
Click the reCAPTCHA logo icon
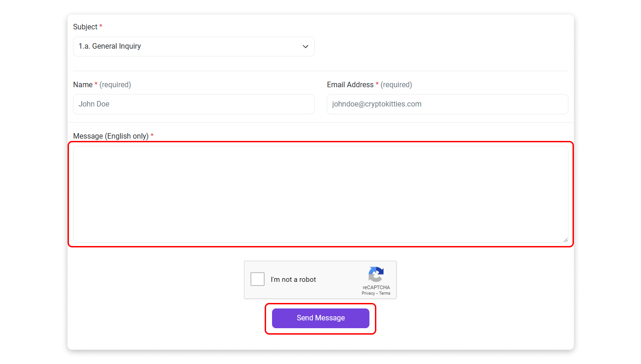point(375,274)
